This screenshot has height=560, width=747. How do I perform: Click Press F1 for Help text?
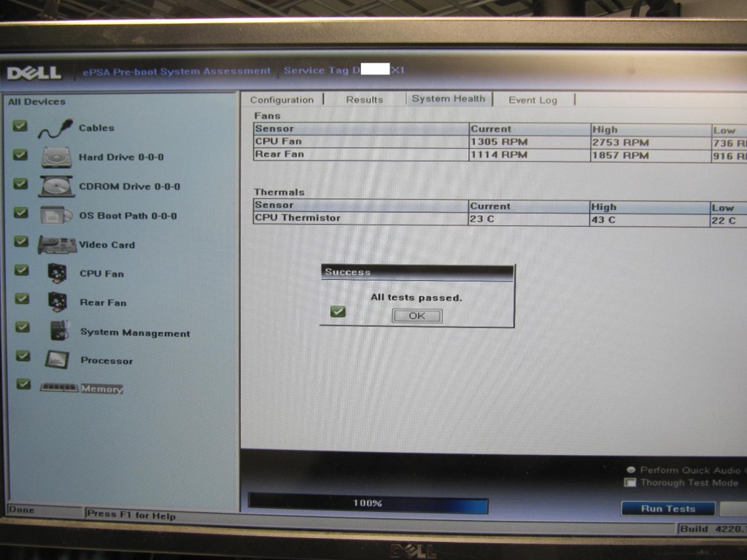point(131,515)
